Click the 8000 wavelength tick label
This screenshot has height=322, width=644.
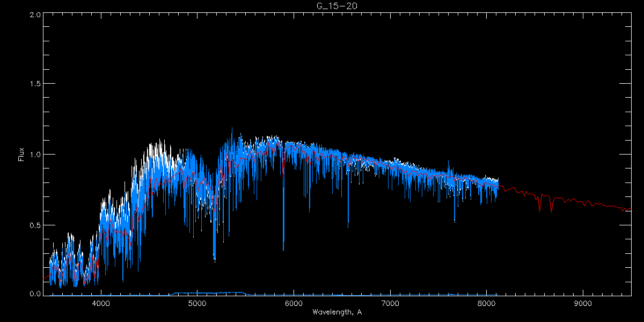[486, 303]
